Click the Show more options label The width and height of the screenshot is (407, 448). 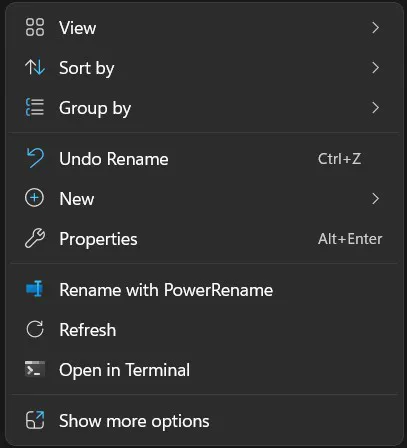coord(134,421)
